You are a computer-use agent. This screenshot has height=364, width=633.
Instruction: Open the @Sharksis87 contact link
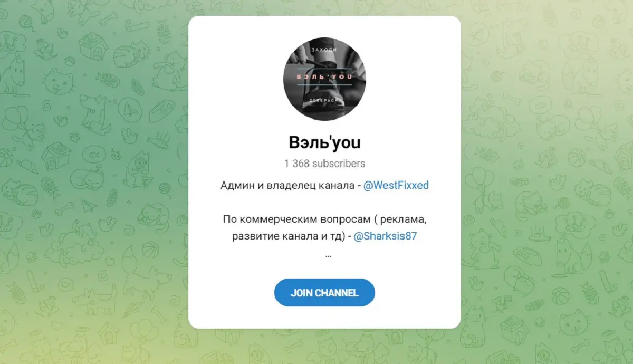pos(385,236)
